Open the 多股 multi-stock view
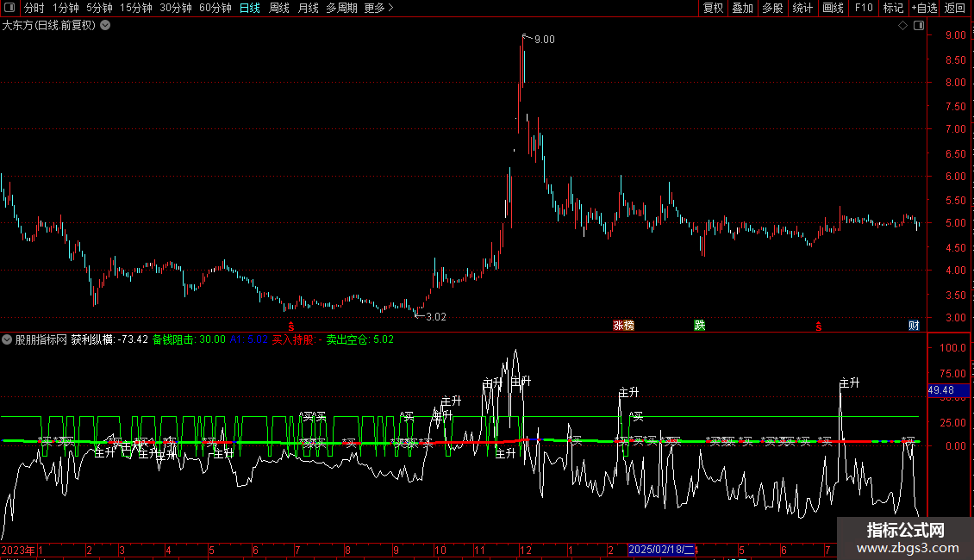Screen dimensions: 974x560 [x=772, y=8]
